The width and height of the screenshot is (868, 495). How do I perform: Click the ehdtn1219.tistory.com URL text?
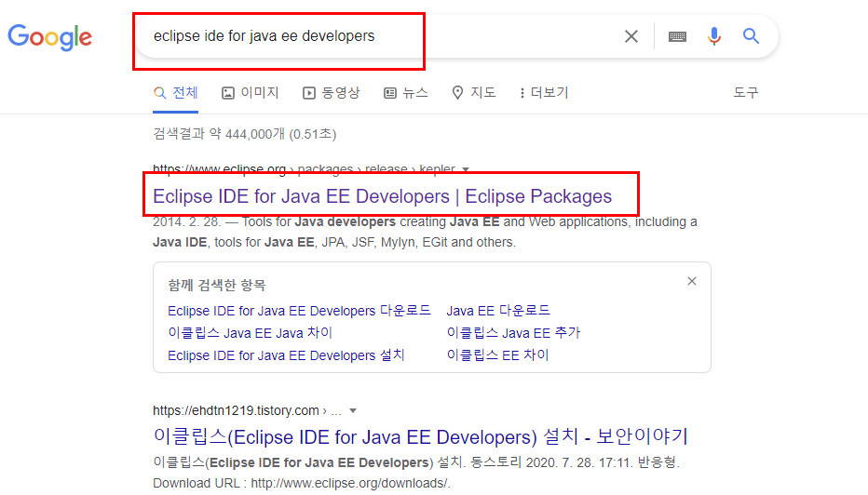(236, 410)
